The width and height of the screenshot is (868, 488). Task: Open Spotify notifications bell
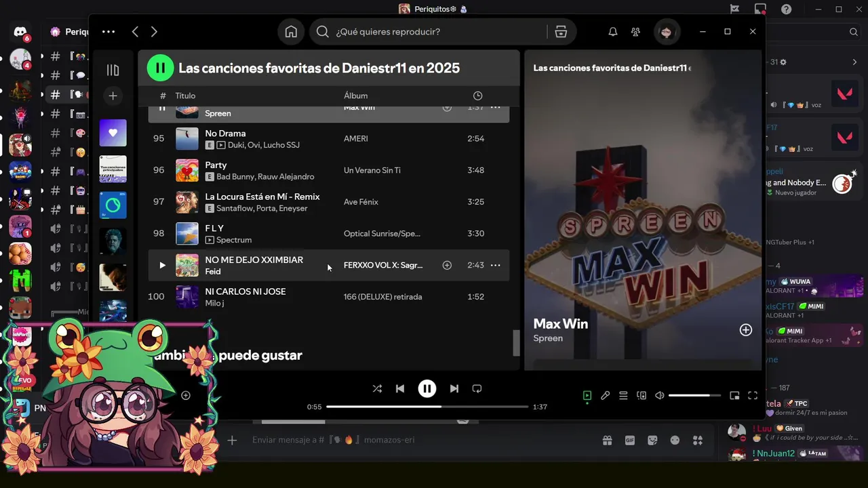click(x=613, y=32)
